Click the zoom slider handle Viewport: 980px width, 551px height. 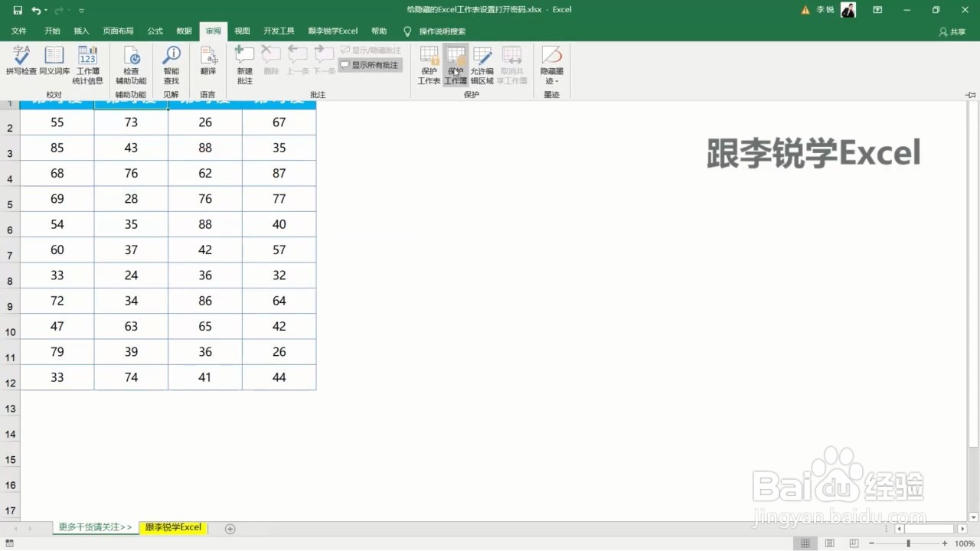[x=909, y=543]
